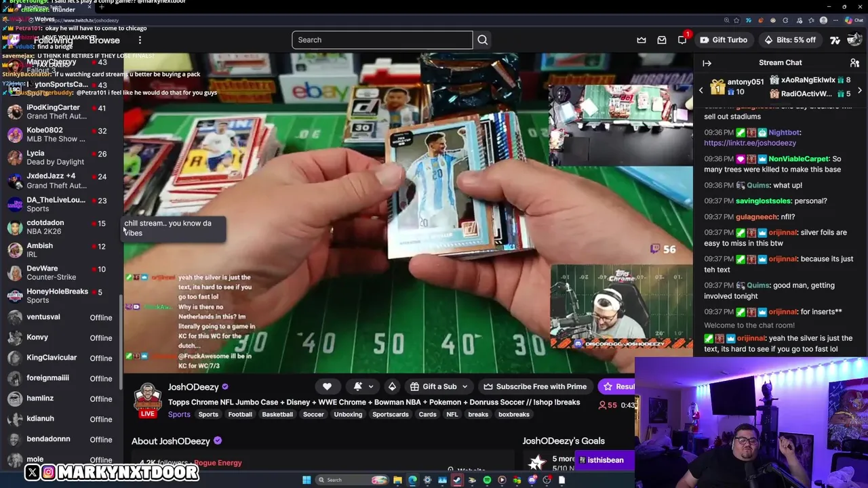Open JxdedJazz +4 channel in sidebar

click(x=60, y=181)
